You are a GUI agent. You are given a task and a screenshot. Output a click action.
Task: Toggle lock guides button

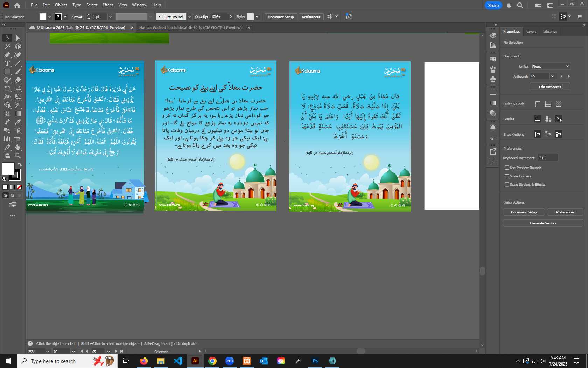point(548,119)
